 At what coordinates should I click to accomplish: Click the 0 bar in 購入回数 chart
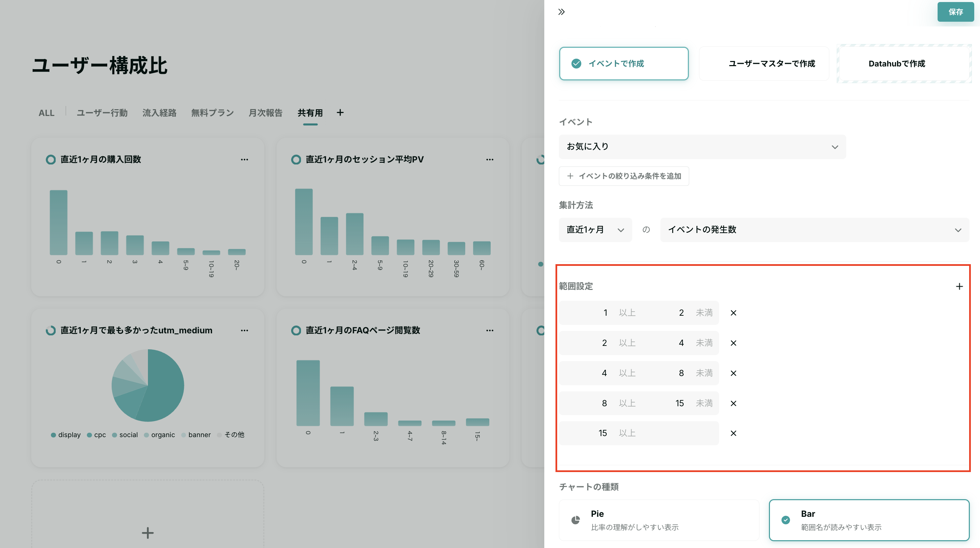(59, 222)
